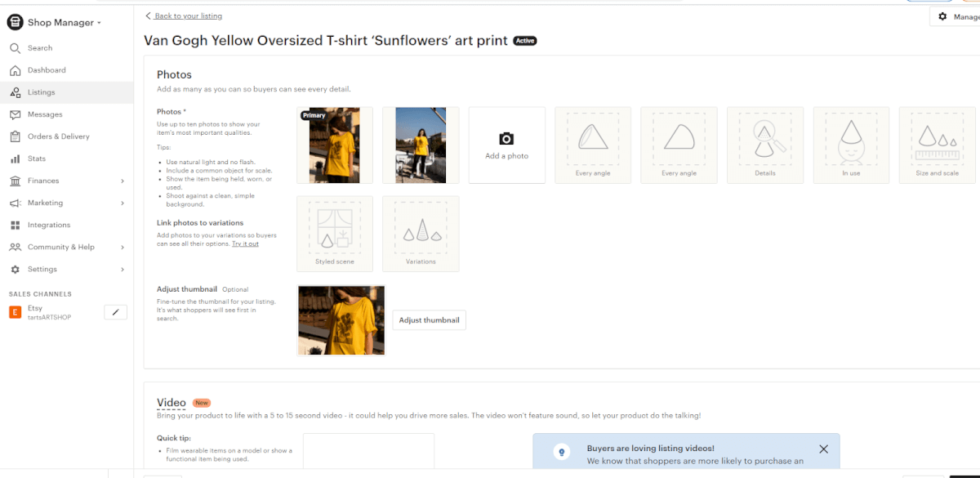
Task: Open Orders & Delivery
Action: pos(59,136)
